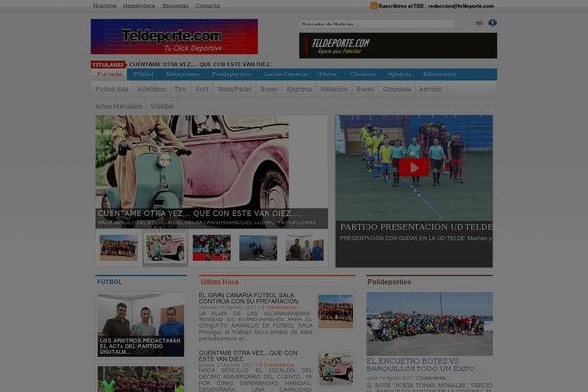Go to the Roceo category

pyautogui.click(x=366, y=89)
